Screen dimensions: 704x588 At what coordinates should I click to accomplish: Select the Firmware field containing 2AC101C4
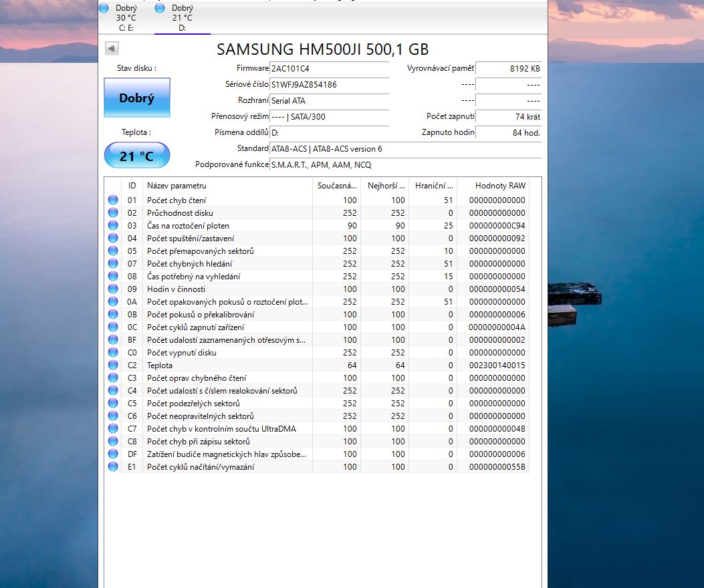[329, 69]
